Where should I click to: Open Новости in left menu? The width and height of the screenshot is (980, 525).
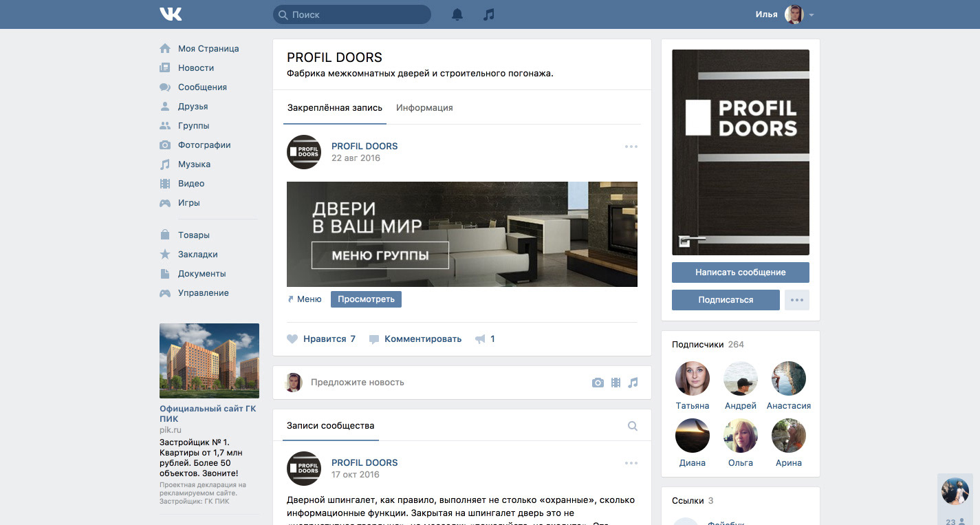196,68
